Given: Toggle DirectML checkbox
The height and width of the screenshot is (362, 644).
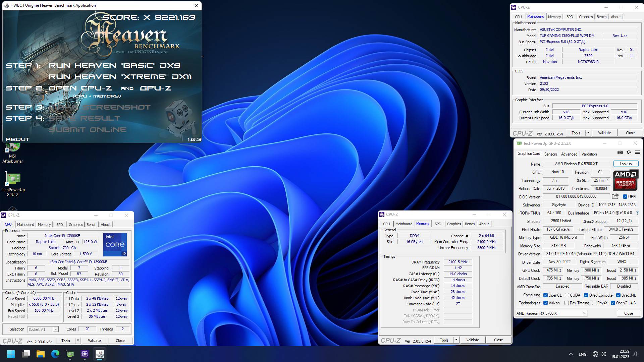Looking at the screenshot, I should [x=618, y=295].
